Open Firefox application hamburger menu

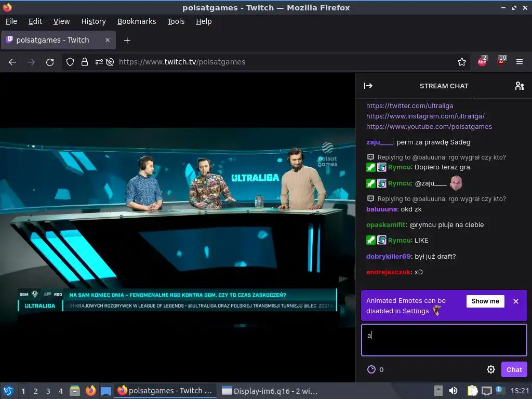519,62
